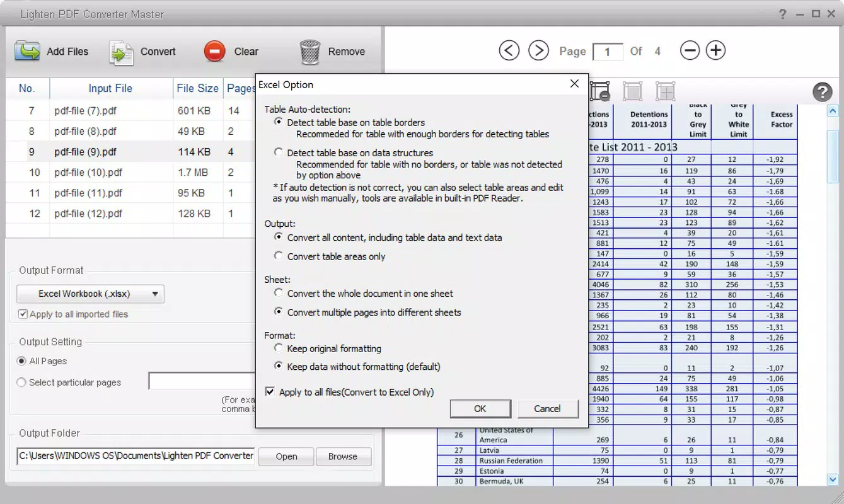The width and height of the screenshot is (844, 504).
Task: Close the Excel Option dialog
Action: click(x=574, y=84)
